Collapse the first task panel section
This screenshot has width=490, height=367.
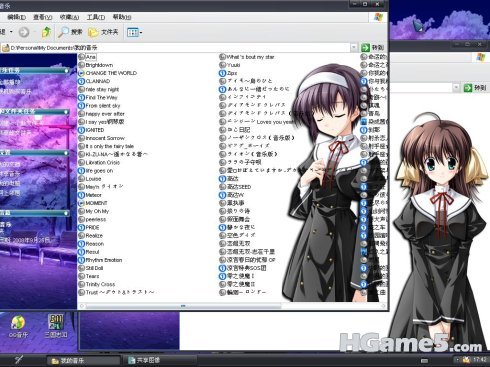point(66,70)
